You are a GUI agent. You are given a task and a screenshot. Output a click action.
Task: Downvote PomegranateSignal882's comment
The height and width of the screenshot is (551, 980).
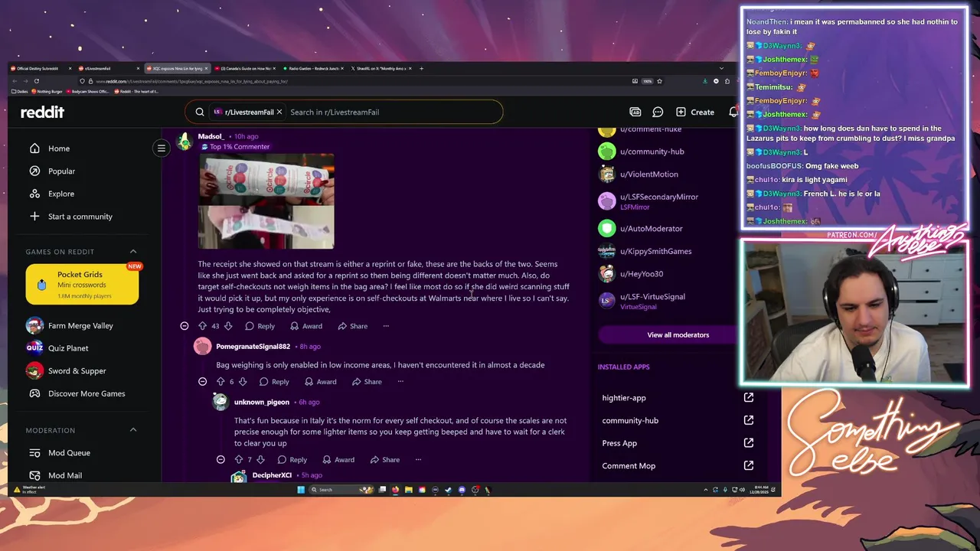click(243, 382)
